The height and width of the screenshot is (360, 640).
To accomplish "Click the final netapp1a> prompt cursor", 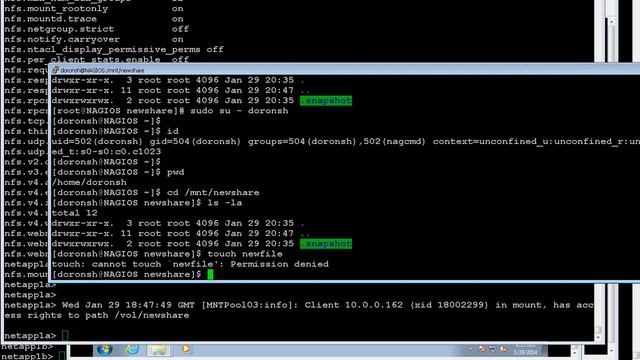I will [65, 336].
